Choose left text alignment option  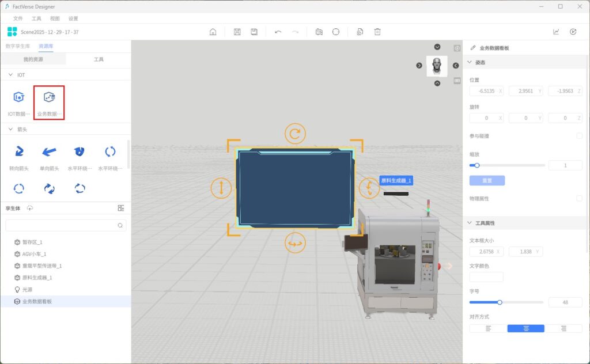coord(488,328)
